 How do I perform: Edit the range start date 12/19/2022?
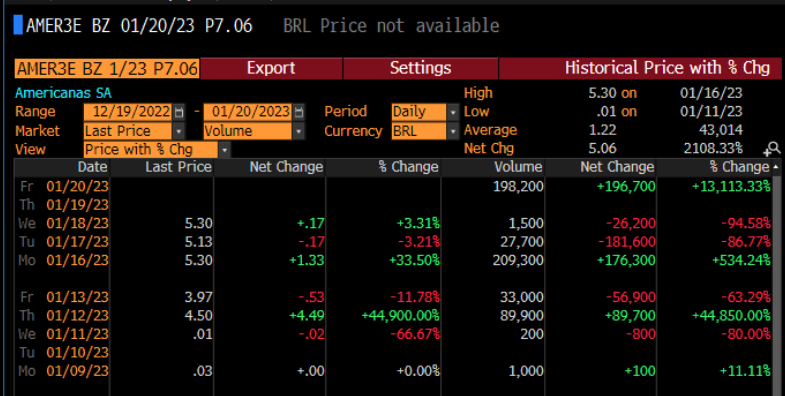click(128, 111)
